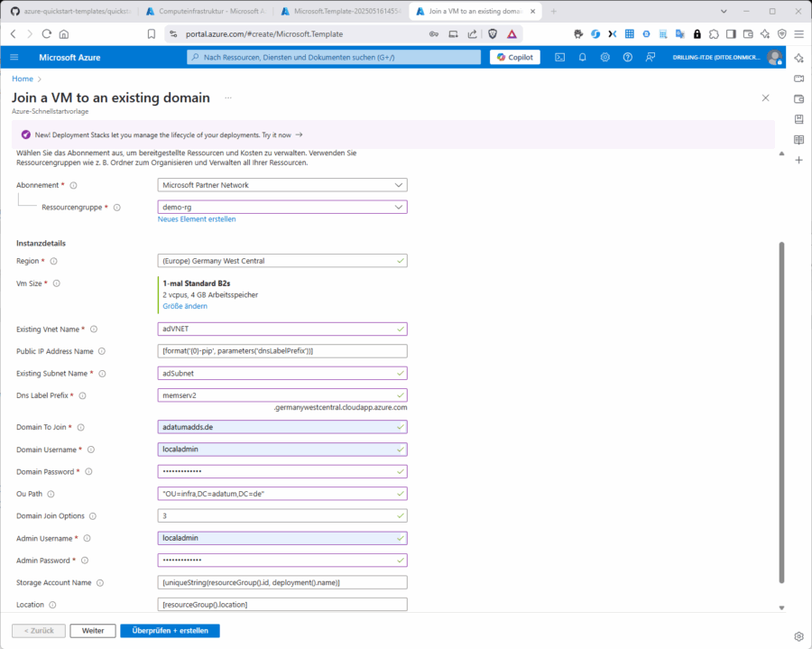Click the Domain Password field
Image resolution: width=812 pixels, height=649 pixels.
tap(282, 471)
